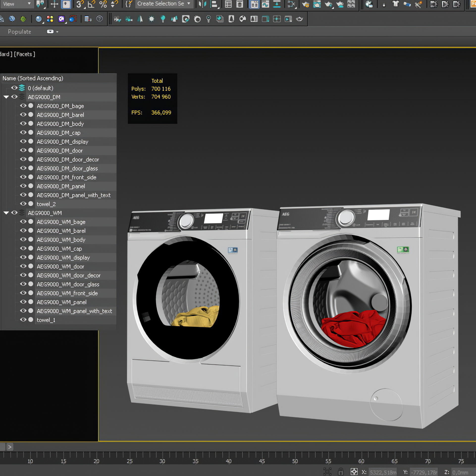The height and width of the screenshot is (476, 476).
Task: Click the teal video camera icon
Action: 129,19
